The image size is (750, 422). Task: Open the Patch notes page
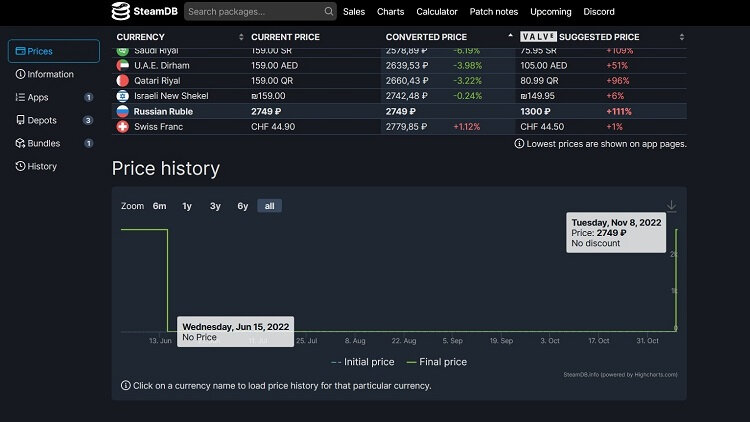pyautogui.click(x=494, y=11)
